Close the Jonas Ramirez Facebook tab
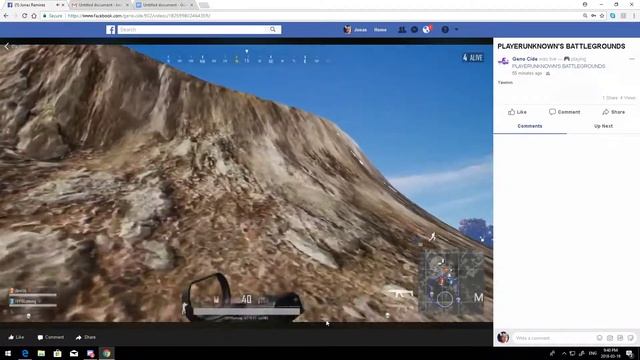This screenshot has height=360, width=640. [63, 5]
